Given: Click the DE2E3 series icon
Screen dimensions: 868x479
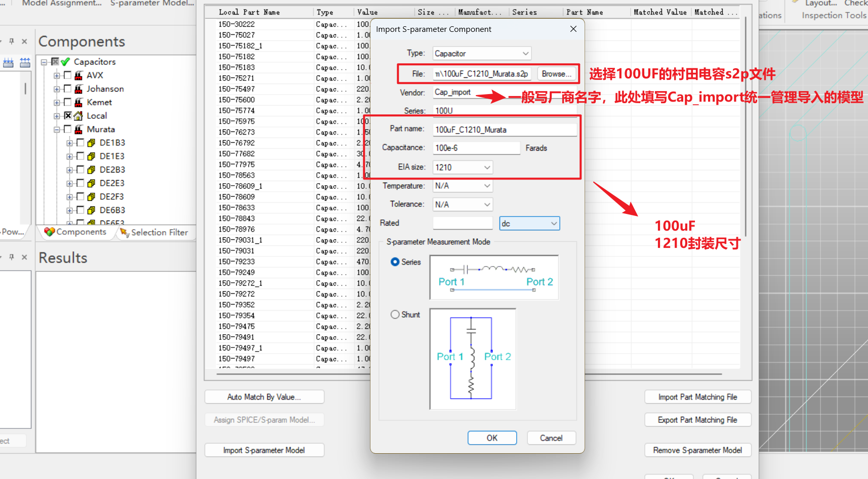Looking at the screenshot, I should coord(91,183).
